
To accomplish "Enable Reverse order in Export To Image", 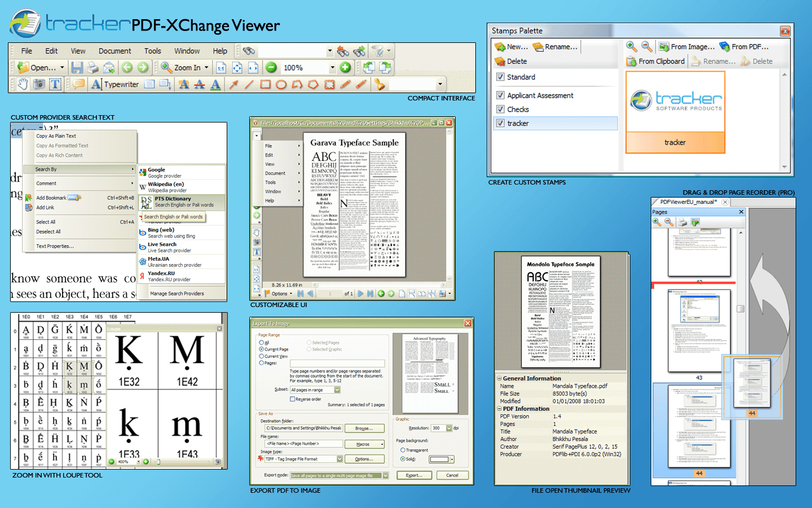I will click(x=292, y=399).
